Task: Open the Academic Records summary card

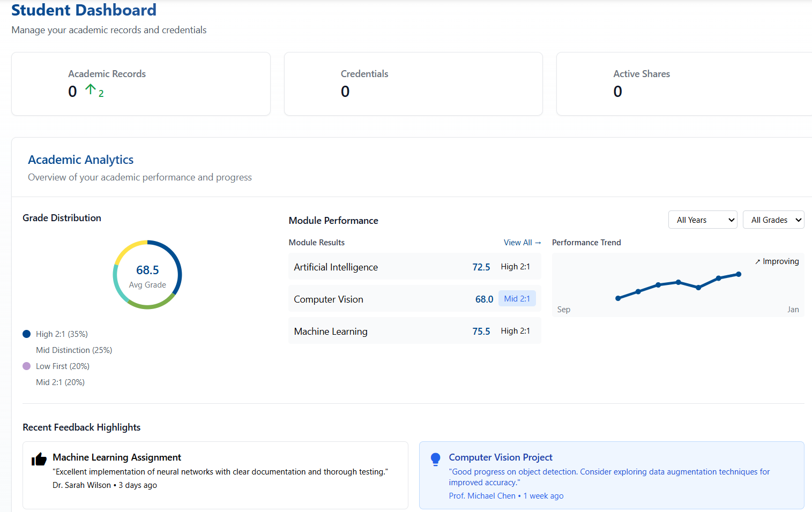Action: pyautogui.click(x=140, y=84)
